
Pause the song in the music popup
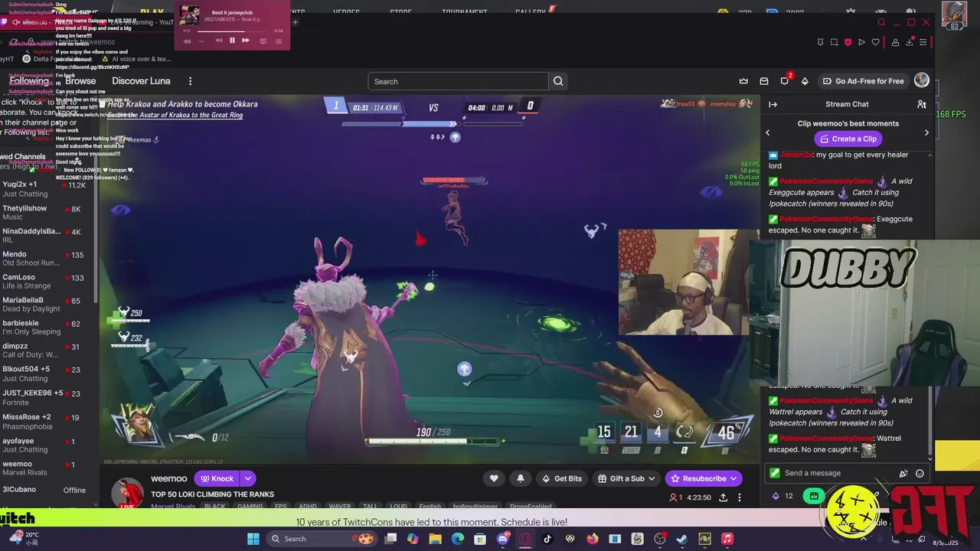[232, 41]
